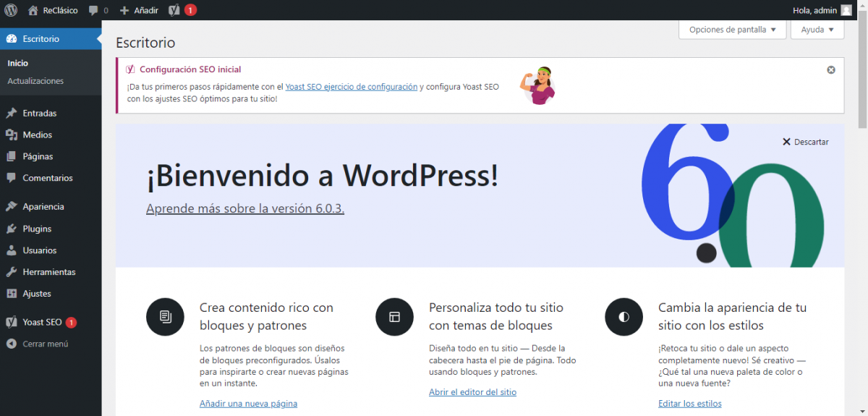Click the styles half-circle contrast icon
The width and height of the screenshot is (868, 416).
[x=624, y=317]
